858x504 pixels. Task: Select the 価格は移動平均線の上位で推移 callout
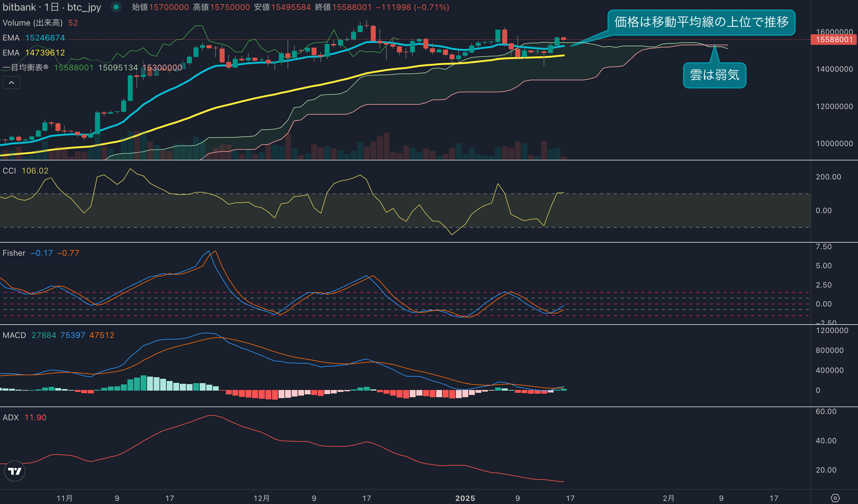(701, 22)
